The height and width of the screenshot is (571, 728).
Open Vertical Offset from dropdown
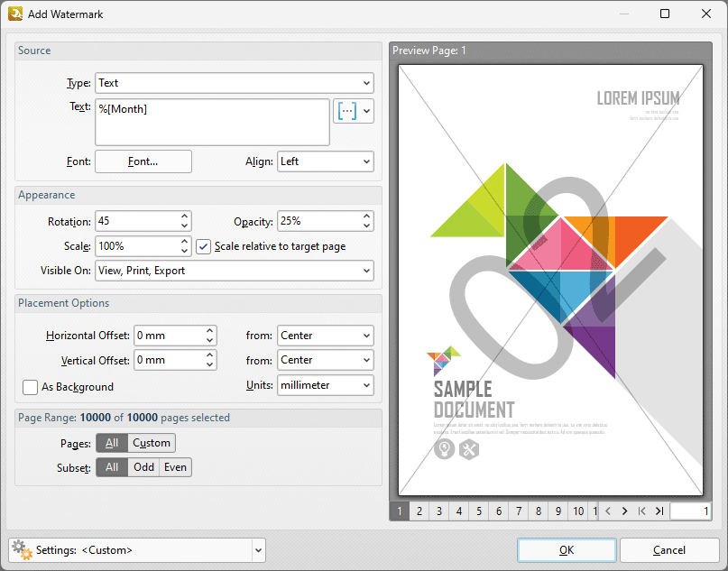click(326, 360)
